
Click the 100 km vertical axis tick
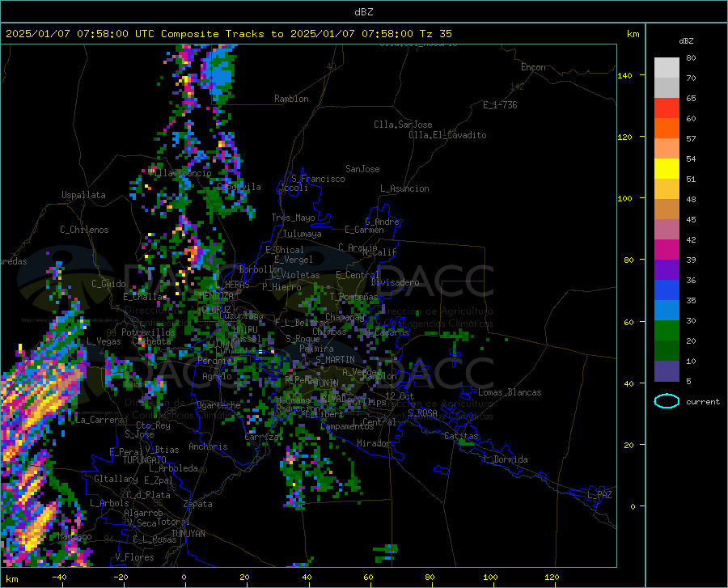coord(625,199)
